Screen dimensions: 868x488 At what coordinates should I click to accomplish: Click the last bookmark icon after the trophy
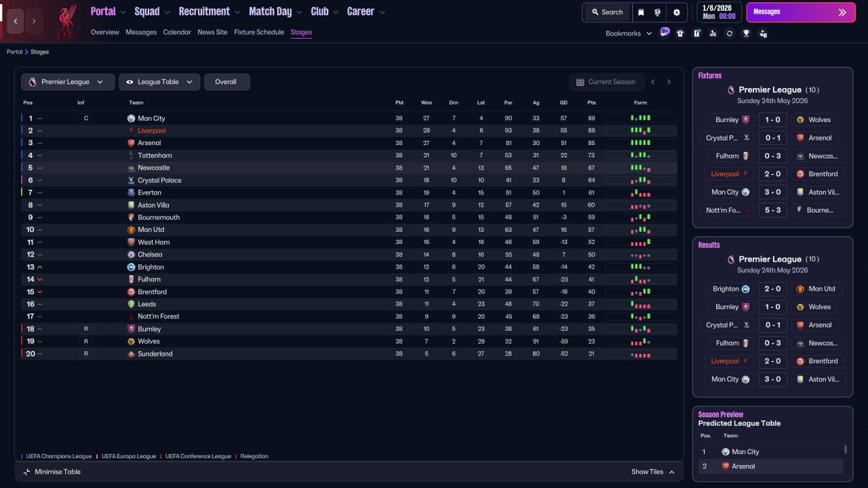coord(763,33)
